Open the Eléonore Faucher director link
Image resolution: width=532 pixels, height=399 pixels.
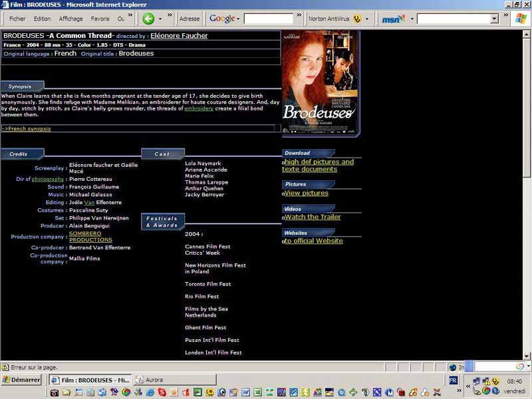pyautogui.click(x=179, y=35)
